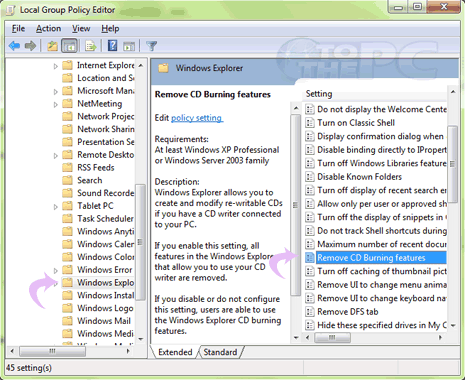The image size is (465, 380).
Task: Click policy icon beside Disable Known Folders
Action: point(310,177)
